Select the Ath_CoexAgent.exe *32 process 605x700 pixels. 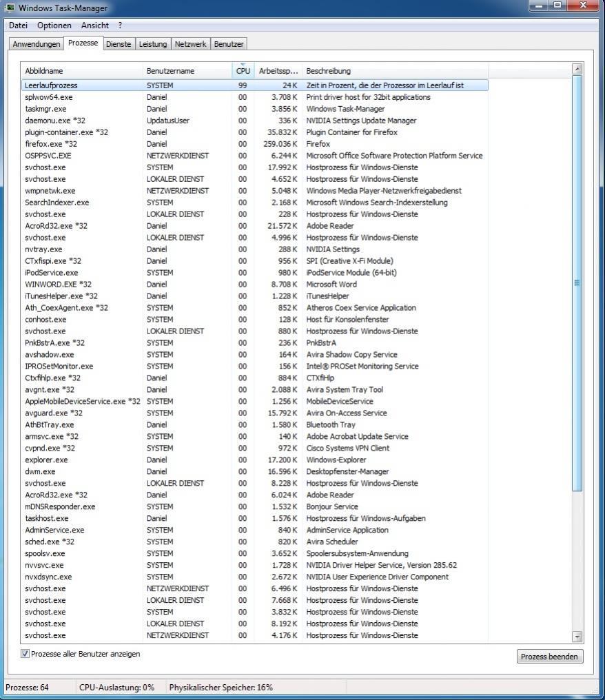click(254, 307)
